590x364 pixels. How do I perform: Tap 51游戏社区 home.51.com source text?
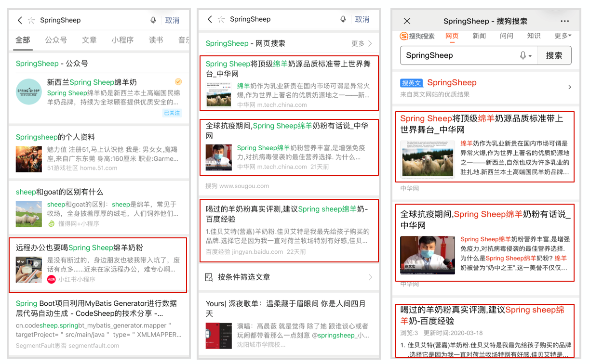tap(82, 168)
